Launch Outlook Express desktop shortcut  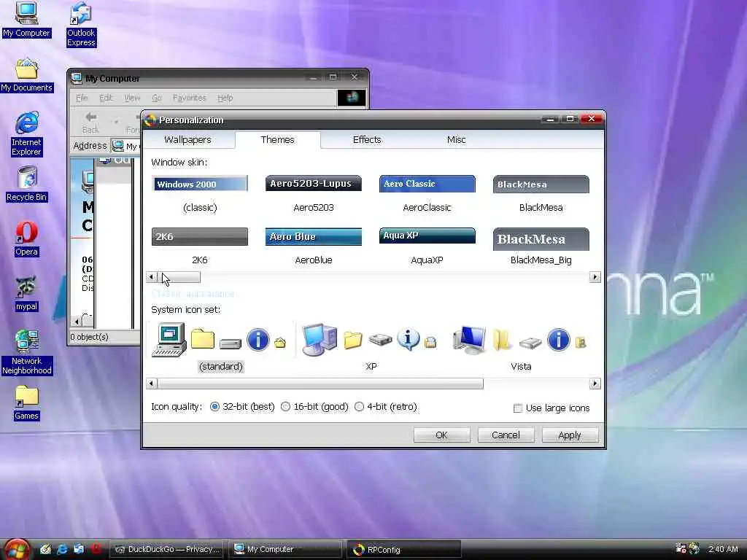(81, 24)
